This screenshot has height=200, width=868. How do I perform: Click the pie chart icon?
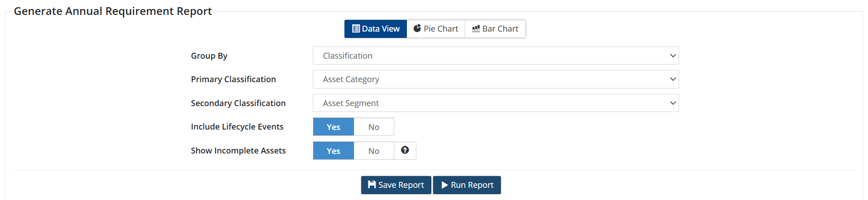(417, 28)
